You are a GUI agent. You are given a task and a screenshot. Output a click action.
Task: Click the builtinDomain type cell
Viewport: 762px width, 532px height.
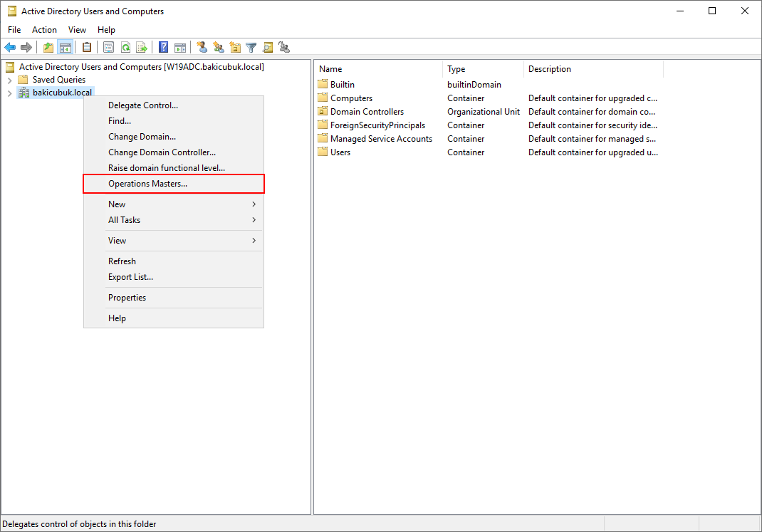[x=474, y=85]
